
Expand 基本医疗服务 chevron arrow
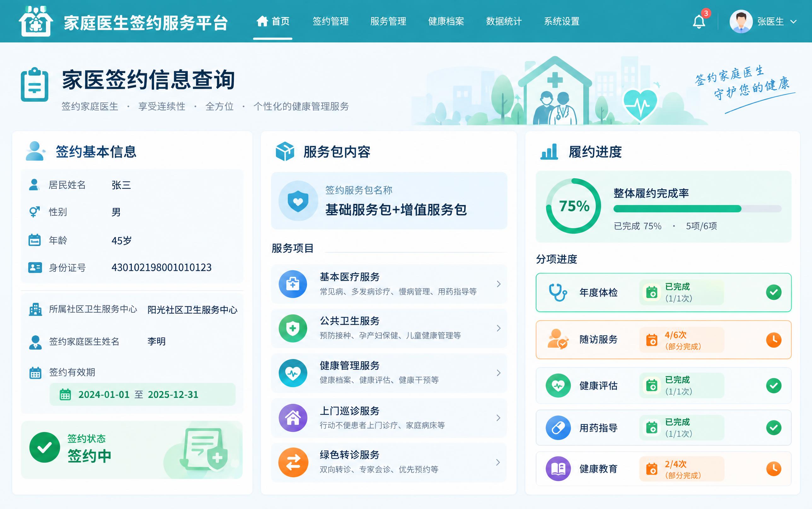coord(498,284)
